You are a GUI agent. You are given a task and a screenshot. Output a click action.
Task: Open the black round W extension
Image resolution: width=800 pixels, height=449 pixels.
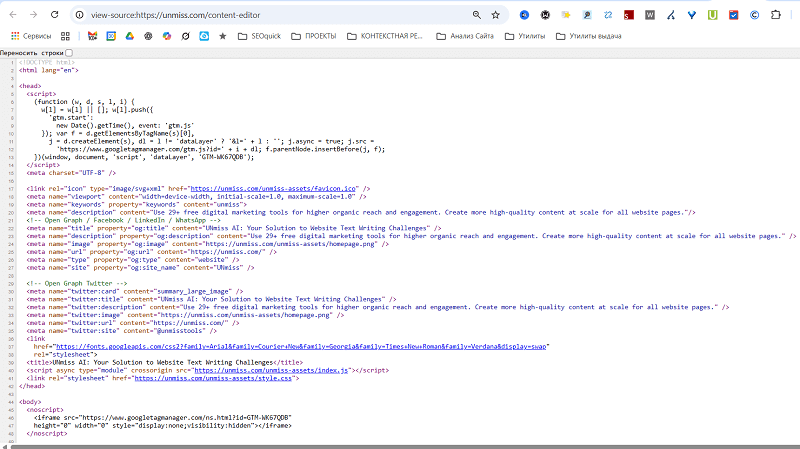click(545, 15)
